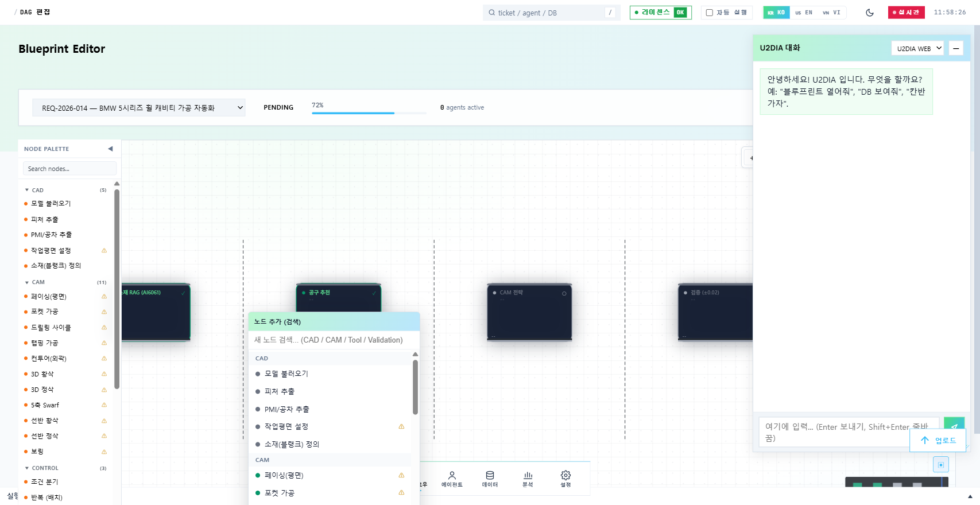The width and height of the screenshot is (980, 505).
Task: Collapse the CAD group in Node Palette
Action: (27, 190)
